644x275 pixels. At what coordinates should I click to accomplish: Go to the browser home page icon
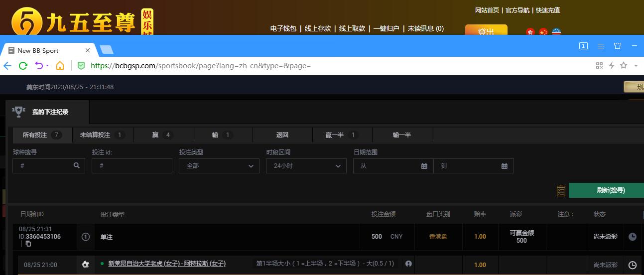(x=60, y=65)
